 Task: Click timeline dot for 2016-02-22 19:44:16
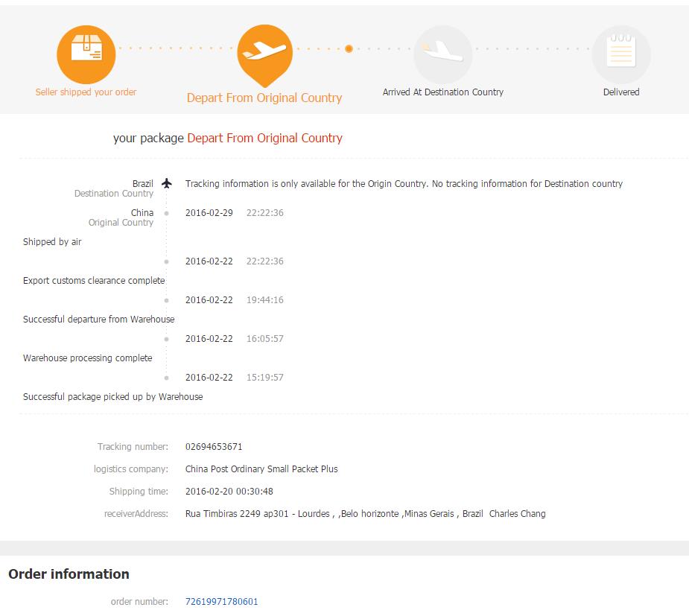[167, 300]
